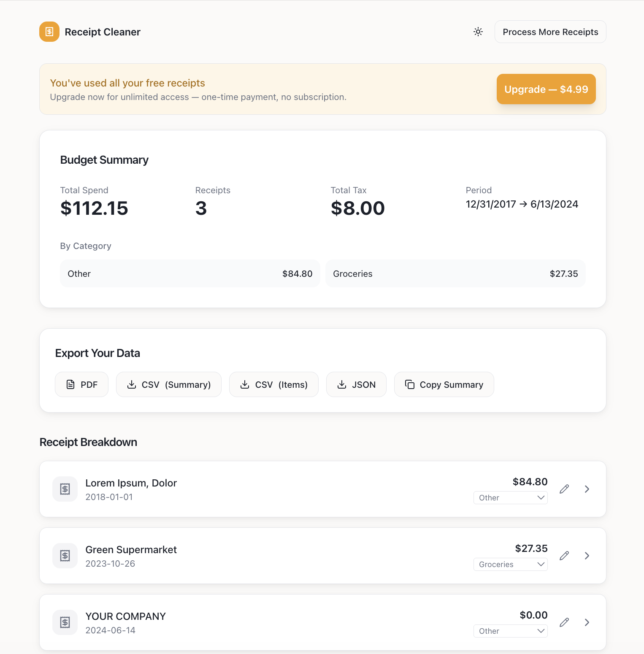Download the CSV (Summary) export
The image size is (644, 654).
click(169, 384)
